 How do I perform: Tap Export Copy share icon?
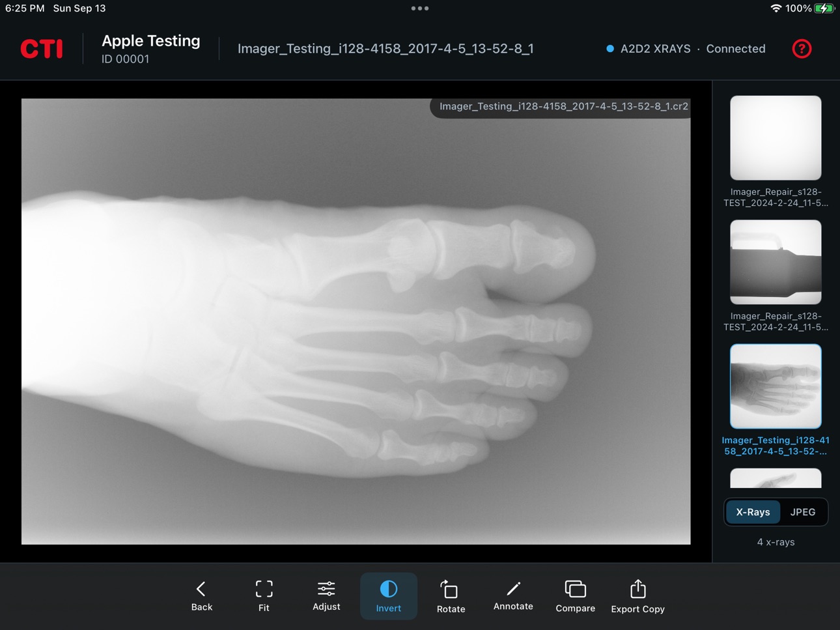click(638, 595)
